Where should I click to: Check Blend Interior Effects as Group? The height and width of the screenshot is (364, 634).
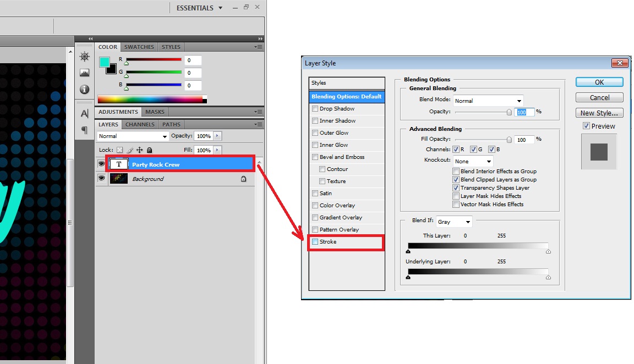[456, 172]
